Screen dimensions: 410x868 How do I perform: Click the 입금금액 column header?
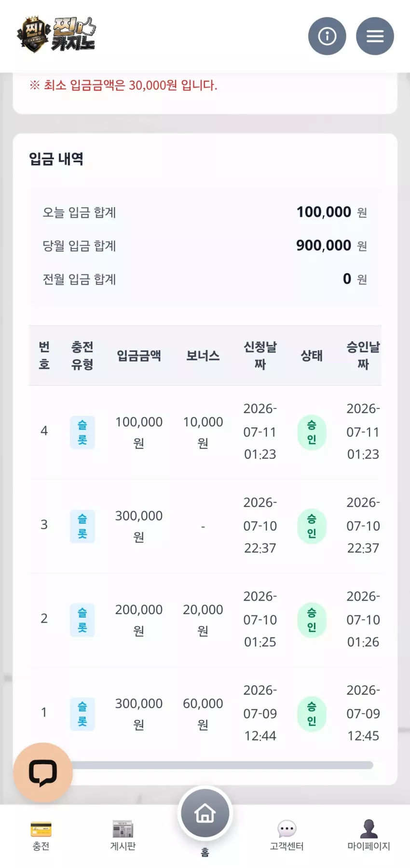click(139, 356)
